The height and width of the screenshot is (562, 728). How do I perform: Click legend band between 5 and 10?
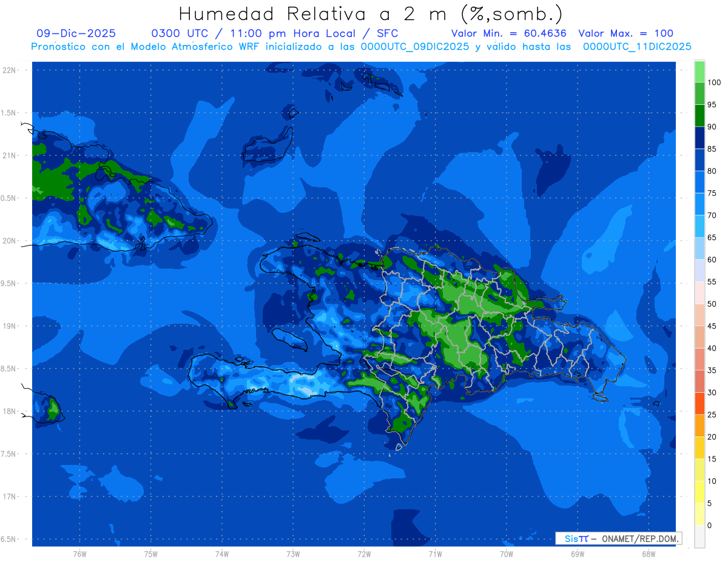[699, 492]
